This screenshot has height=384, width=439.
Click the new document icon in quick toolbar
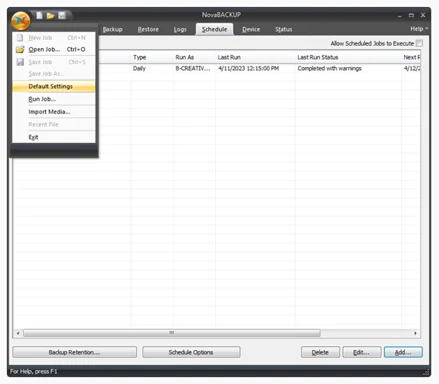coord(39,15)
